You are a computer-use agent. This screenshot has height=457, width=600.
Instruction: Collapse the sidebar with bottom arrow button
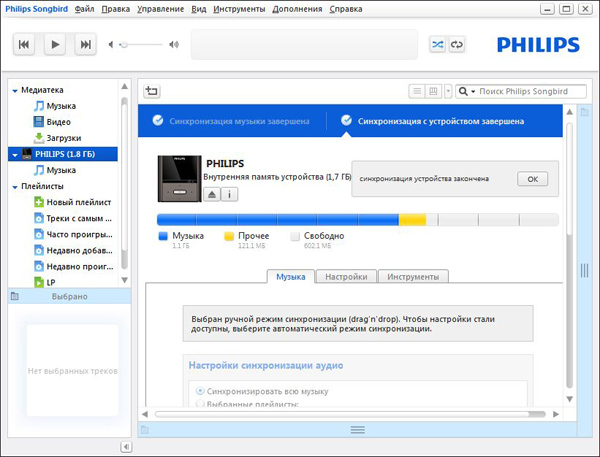click(x=126, y=446)
